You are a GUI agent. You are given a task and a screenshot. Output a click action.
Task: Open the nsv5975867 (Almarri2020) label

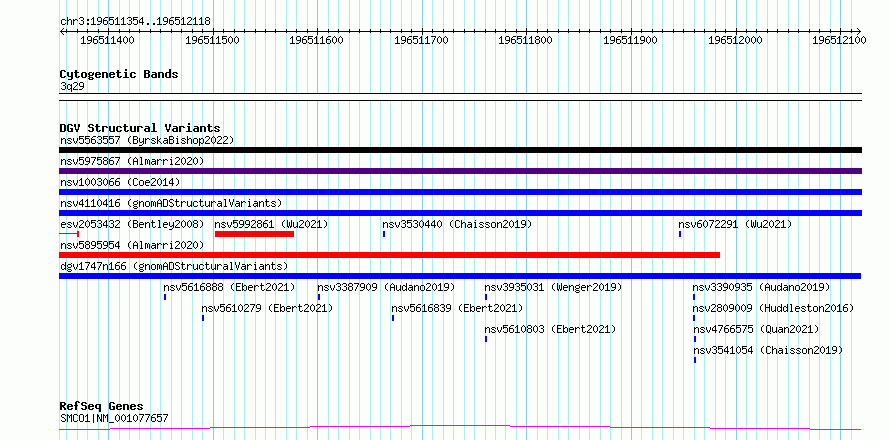pyautogui.click(x=132, y=161)
